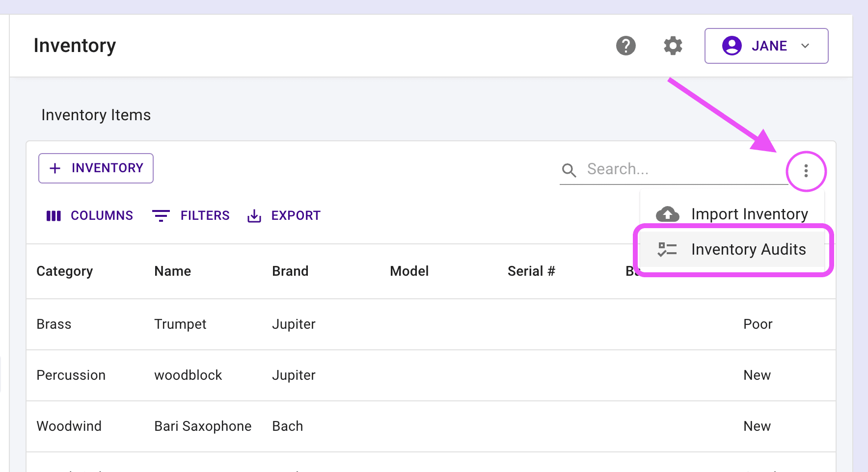Viewport: 868px width, 472px height.
Task: Choose Inventory Audits from the menu
Action: click(732, 249)
